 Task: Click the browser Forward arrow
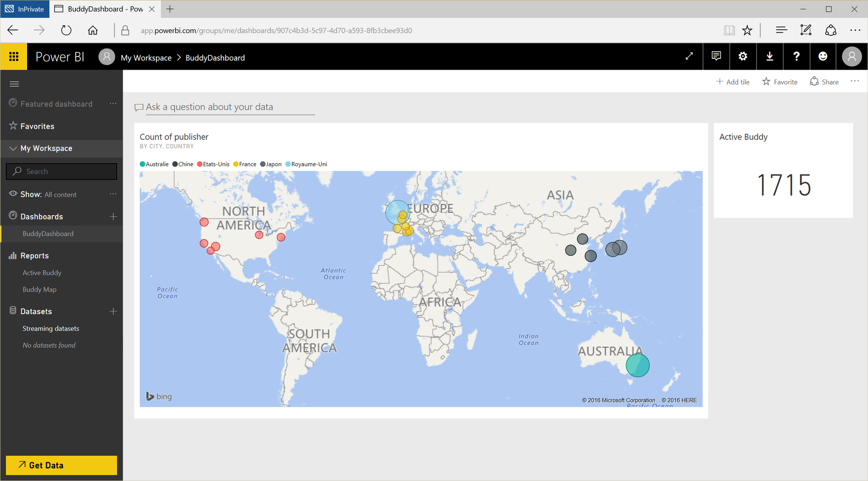[39, 30]
